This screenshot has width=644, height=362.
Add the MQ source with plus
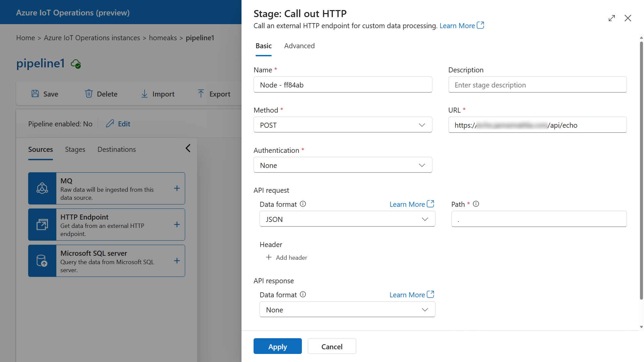(177, 188)
